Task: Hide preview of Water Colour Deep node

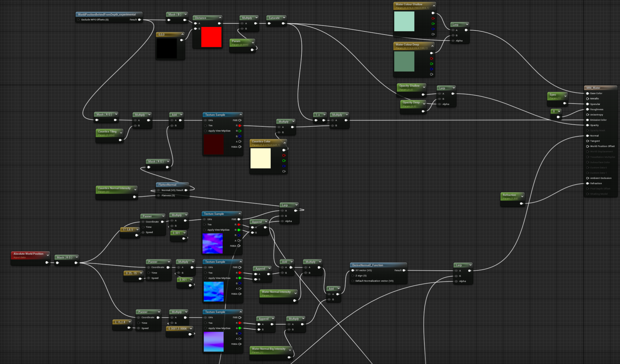Action: point(432,46)
